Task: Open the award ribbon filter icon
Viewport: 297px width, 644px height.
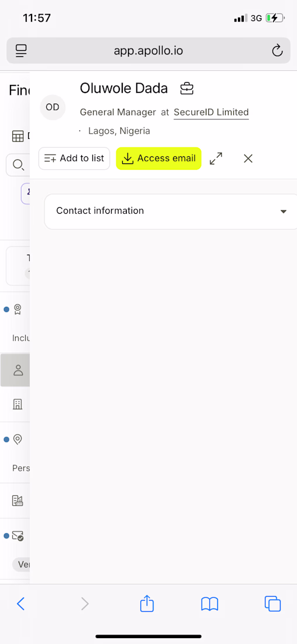Action: tap(17, 309)
